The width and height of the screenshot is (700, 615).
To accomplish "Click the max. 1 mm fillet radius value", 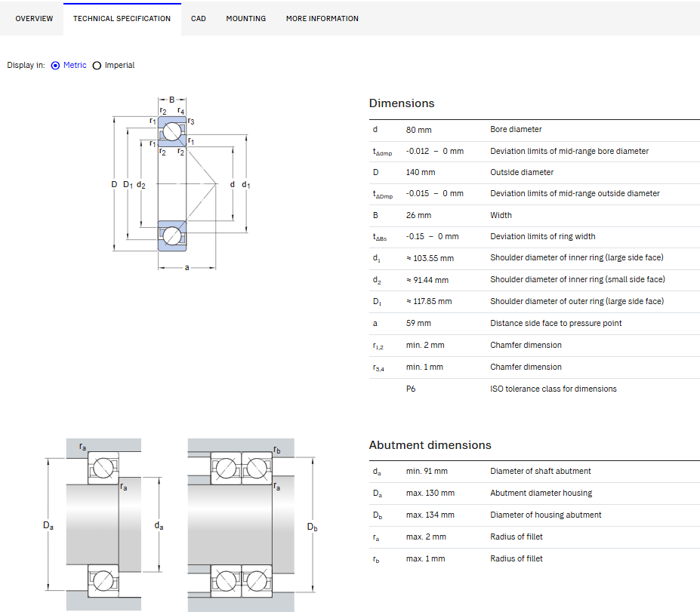I will click(x=425, y=559).
